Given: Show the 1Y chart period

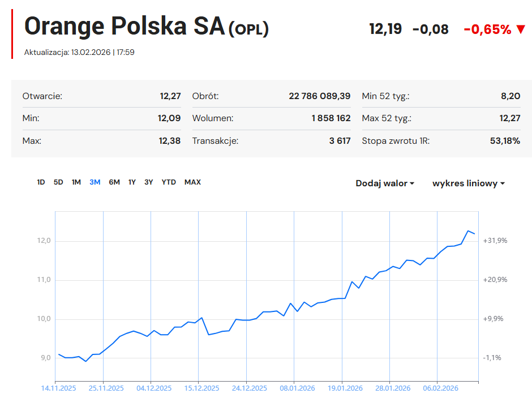Looking at the screenshot, I should tap(132, 182).
